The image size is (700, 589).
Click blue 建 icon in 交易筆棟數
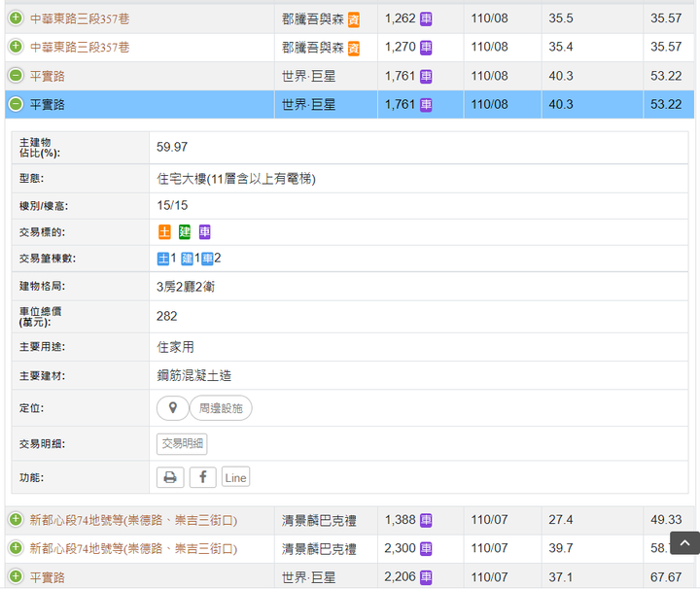(x=187, y=259)
